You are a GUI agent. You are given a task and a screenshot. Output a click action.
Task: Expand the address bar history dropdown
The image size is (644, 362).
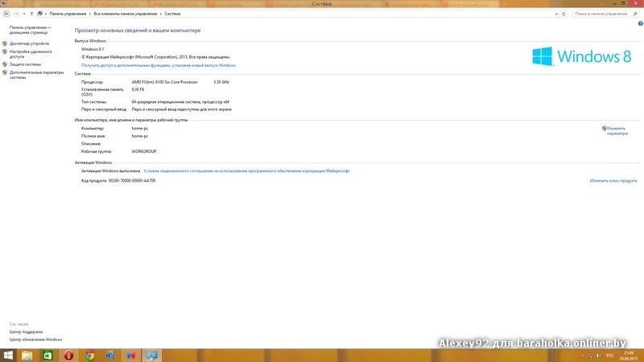click(x=556, y=14)
